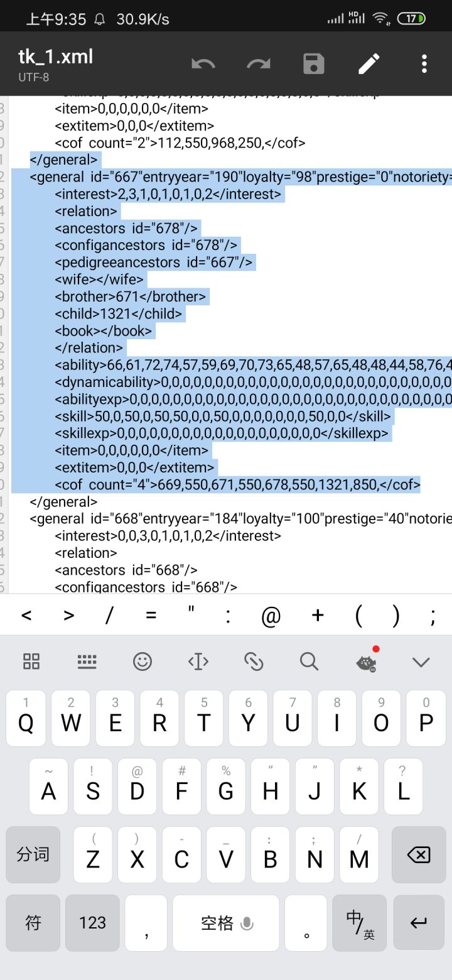The width and height of the screenshot is (452, 980).
Task: Tap the I key
Action: pos(337,718)
